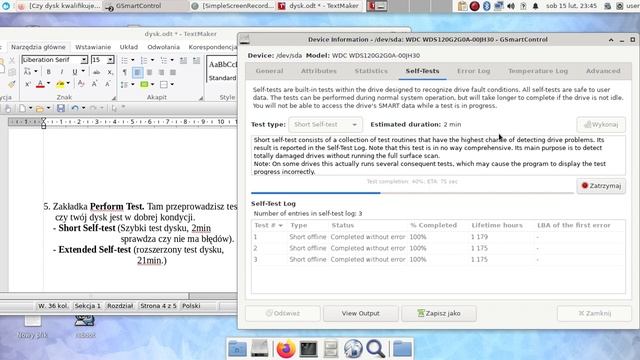Stop the test with the Zatrzymaj button

(601, 186)
